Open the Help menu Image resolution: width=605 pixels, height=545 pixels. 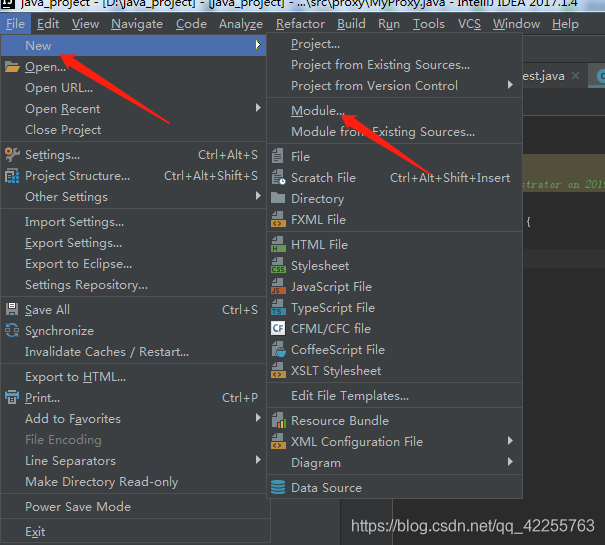click(565, 24)
